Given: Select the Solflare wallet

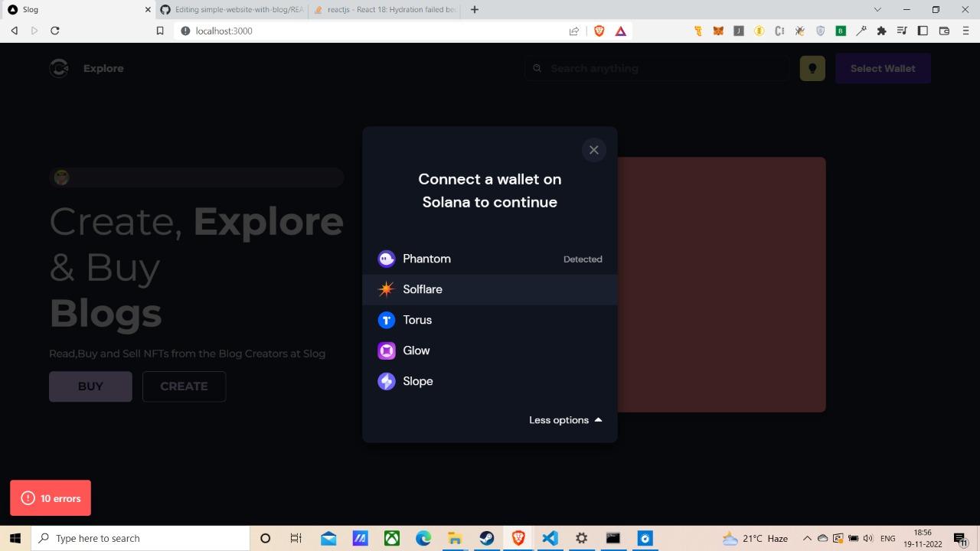Looking at the screenshot, I should click(490, 289).
